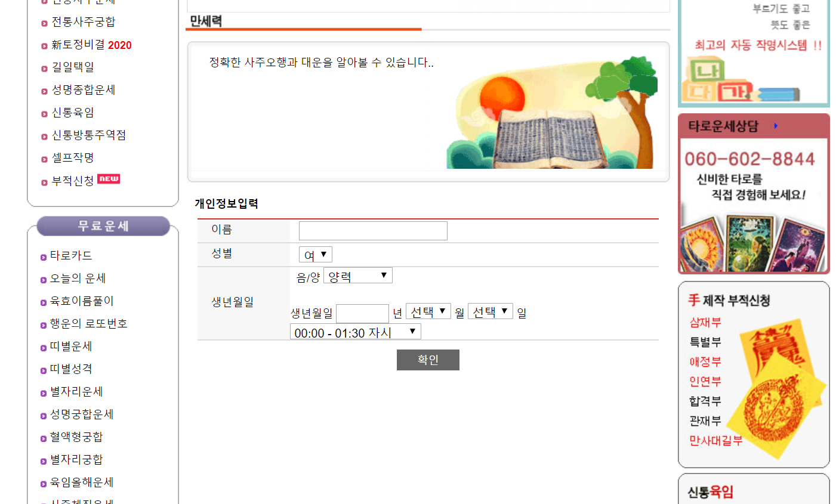Click the 무료운세 section header
The image size is (836, 504).
coord(103,226)
